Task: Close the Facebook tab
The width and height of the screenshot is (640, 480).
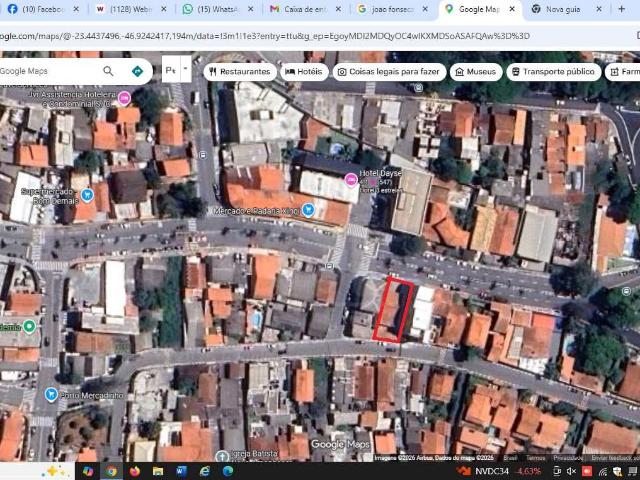Action: click(76, 9)
